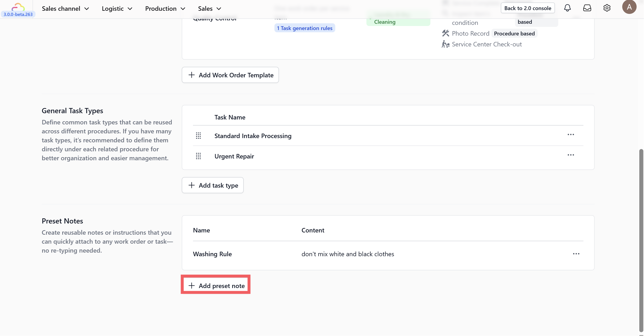
Task: Open the Production dropdown menu
Action: [x=165, y=9]
